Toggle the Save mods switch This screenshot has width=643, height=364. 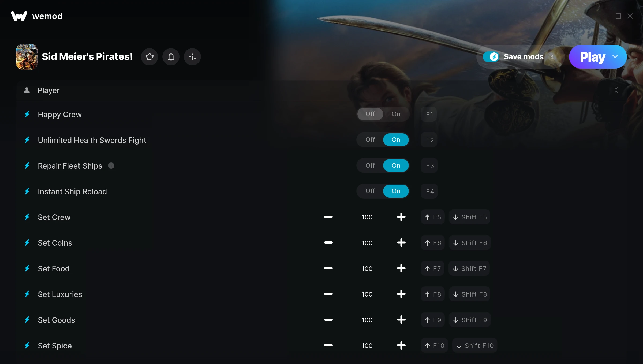tap(491, 57)
